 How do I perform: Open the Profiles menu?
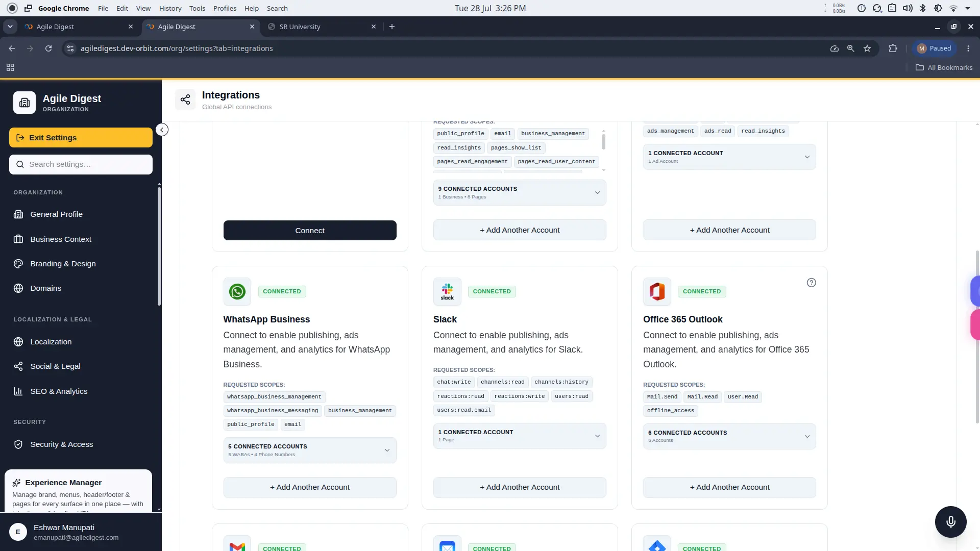click(225, 8)
